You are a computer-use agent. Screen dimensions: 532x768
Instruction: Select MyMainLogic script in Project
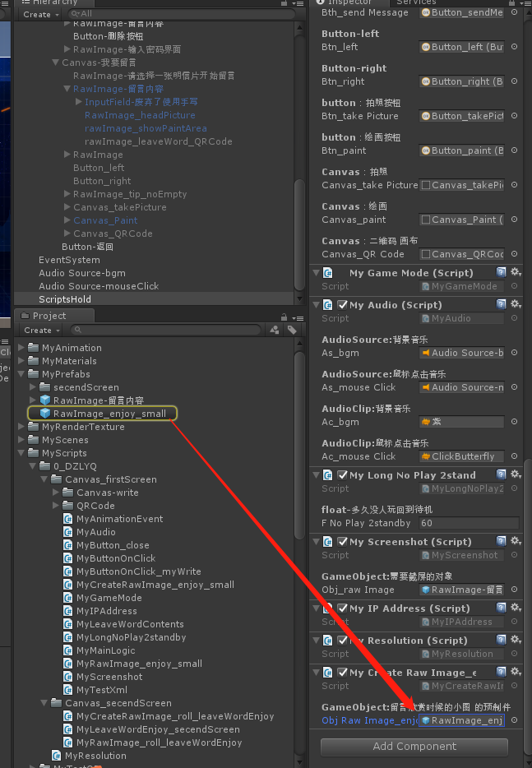99,650
